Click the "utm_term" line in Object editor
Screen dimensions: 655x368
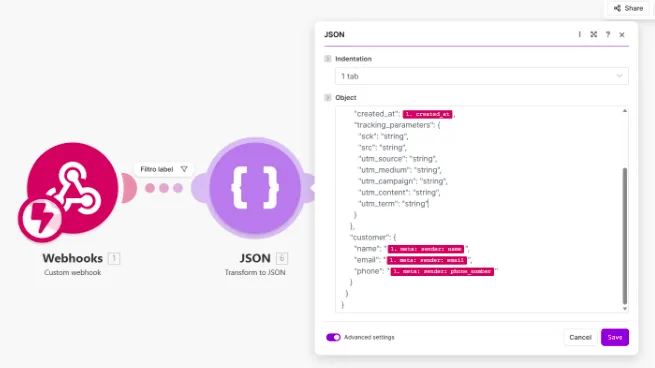(393, 204)
